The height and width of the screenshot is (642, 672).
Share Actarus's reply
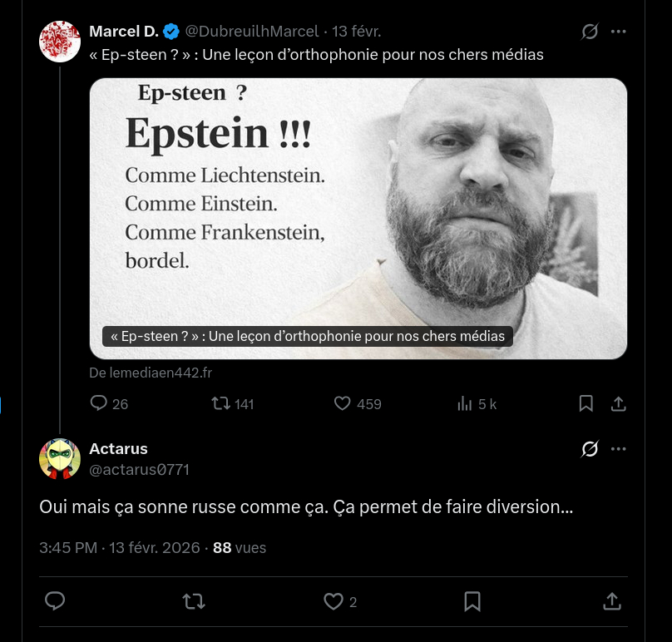point(611,601)
